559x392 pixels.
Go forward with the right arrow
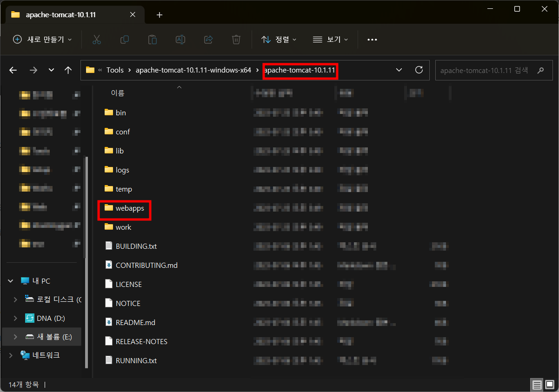click(x=33, y=70)
